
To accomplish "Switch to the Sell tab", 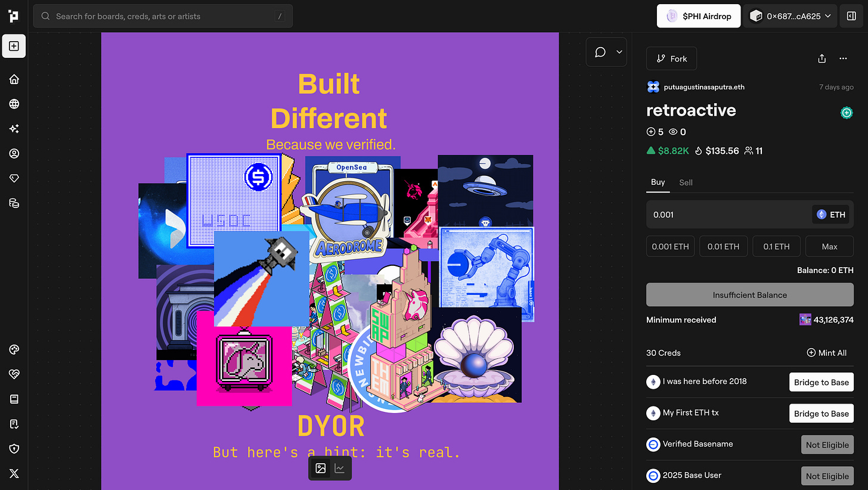I will coord(686,182).
